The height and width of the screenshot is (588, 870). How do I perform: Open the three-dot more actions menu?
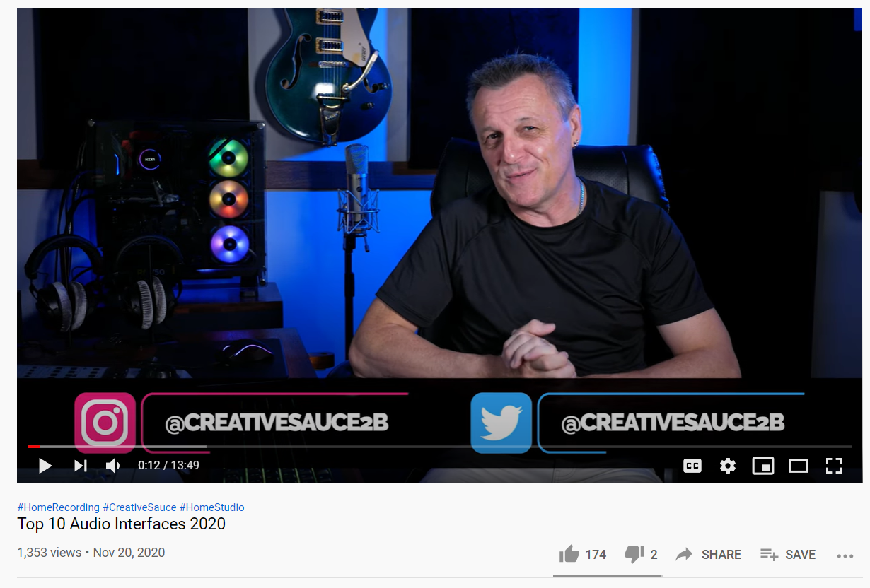845,556
